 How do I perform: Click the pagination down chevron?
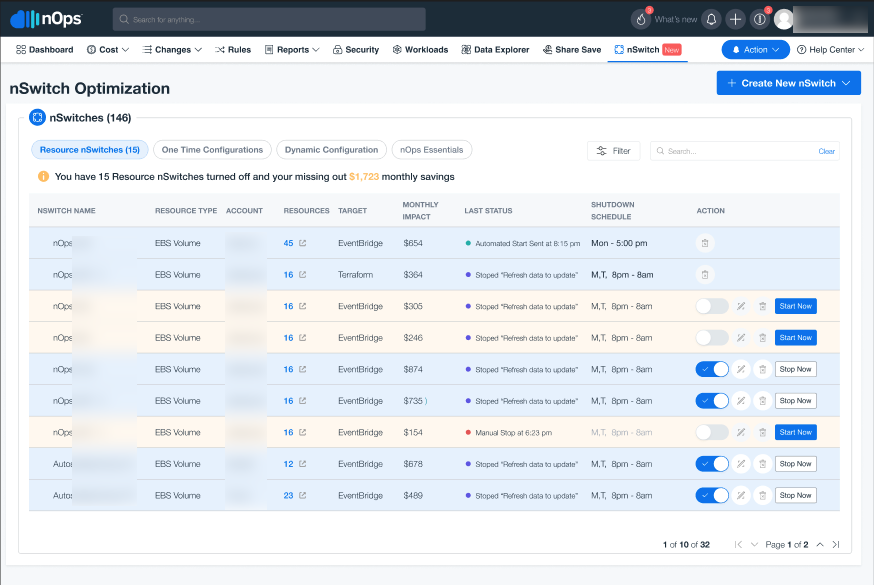[x=754, y=544]
